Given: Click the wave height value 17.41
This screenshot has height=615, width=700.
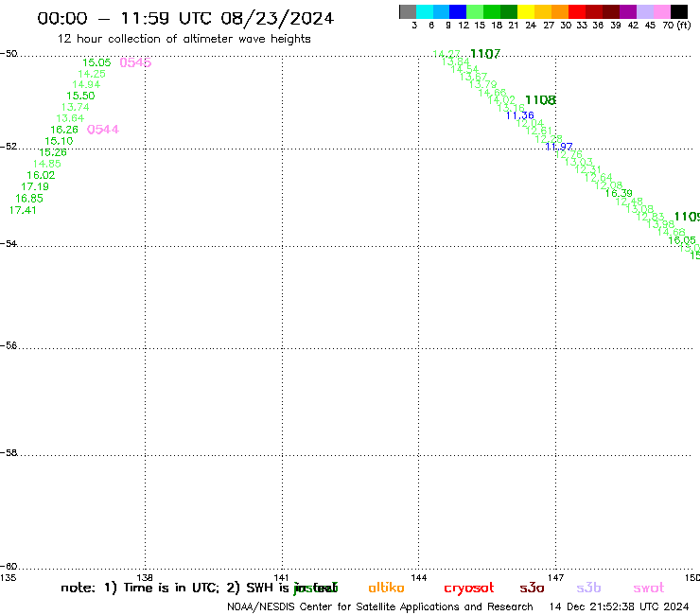Looking at the screenshot, I should 23,210.
